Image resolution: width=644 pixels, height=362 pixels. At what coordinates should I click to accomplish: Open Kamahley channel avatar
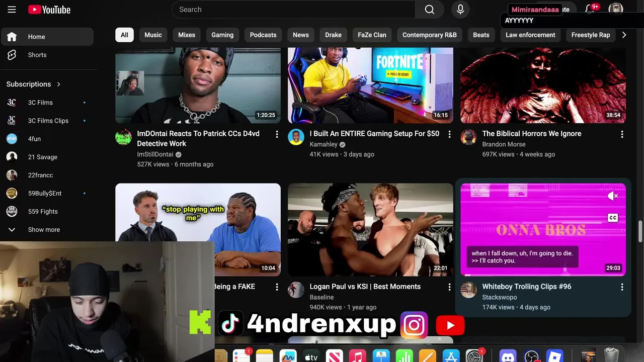tap(296, 137)
